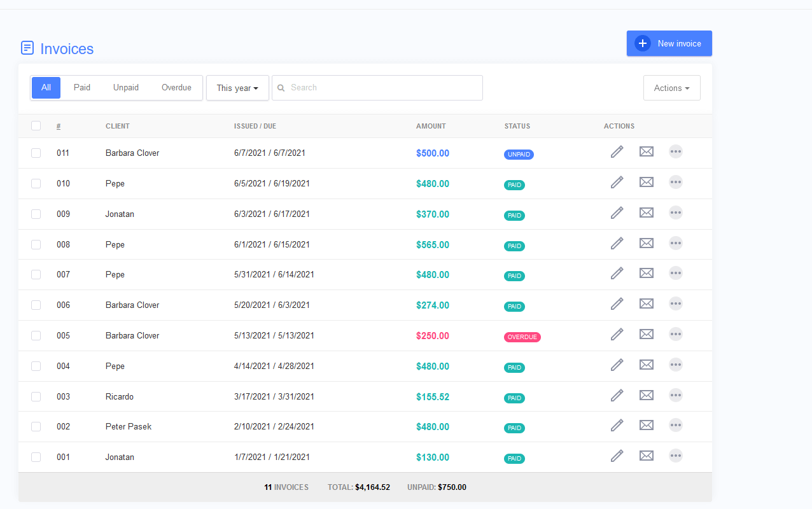Email invoice 008 via envelope icon

647,243
